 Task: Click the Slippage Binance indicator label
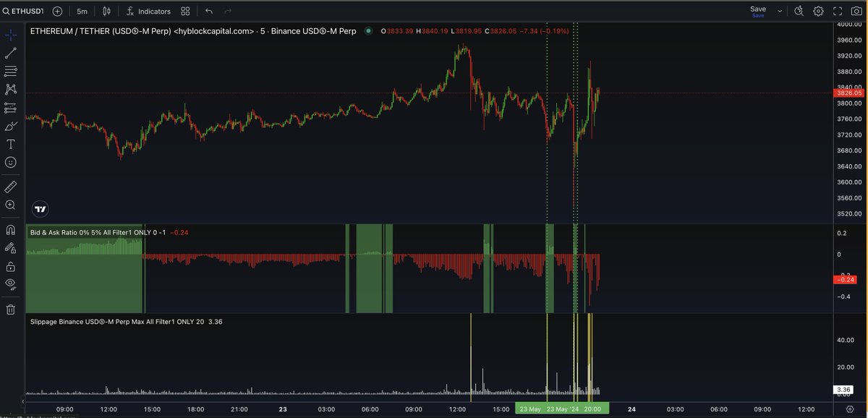117,321
